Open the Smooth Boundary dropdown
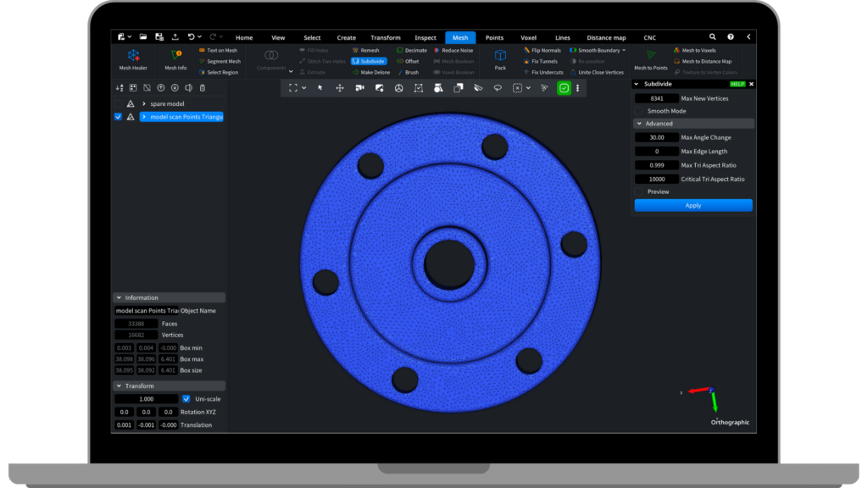Viewport: 868px width, 488px height. (625, 50)
